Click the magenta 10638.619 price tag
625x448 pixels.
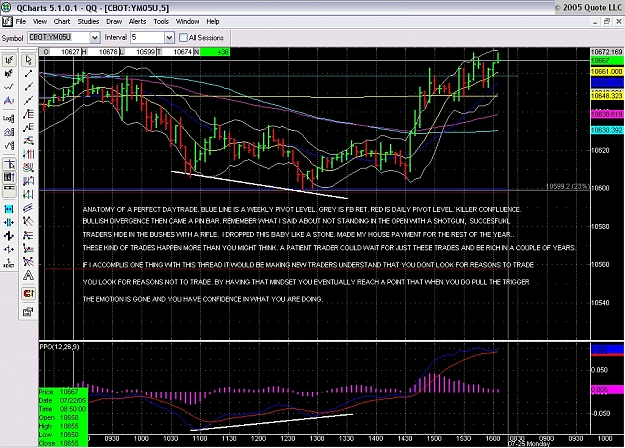(x=607, y=114)
